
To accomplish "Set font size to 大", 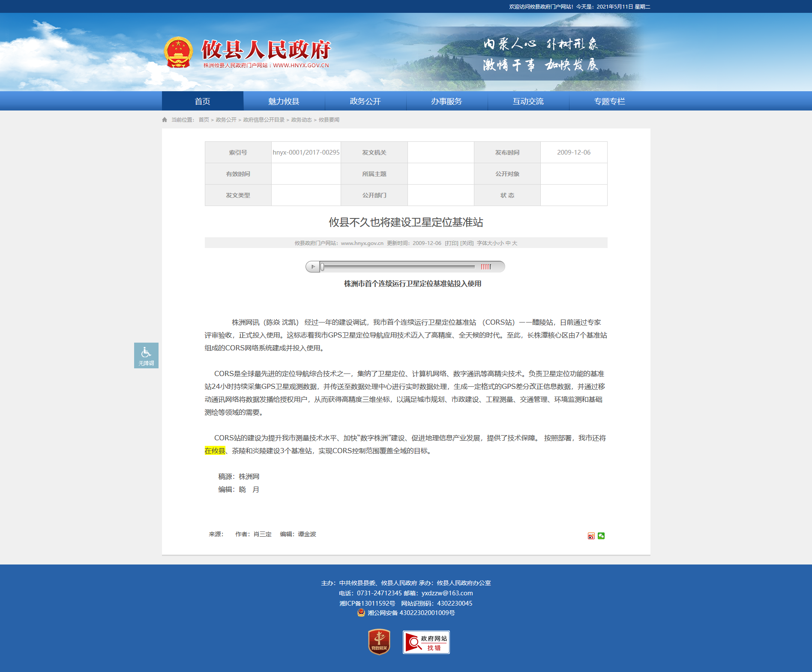I will [515, 243].
